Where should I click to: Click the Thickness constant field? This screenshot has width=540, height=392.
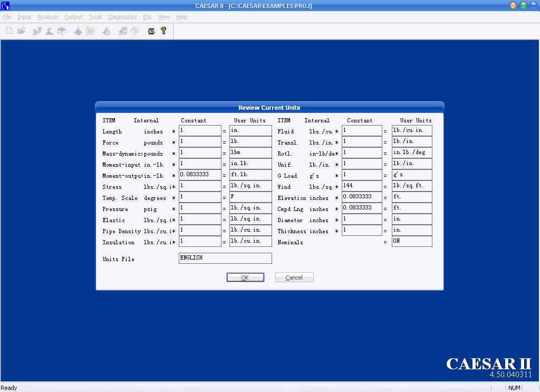[362, 230]
